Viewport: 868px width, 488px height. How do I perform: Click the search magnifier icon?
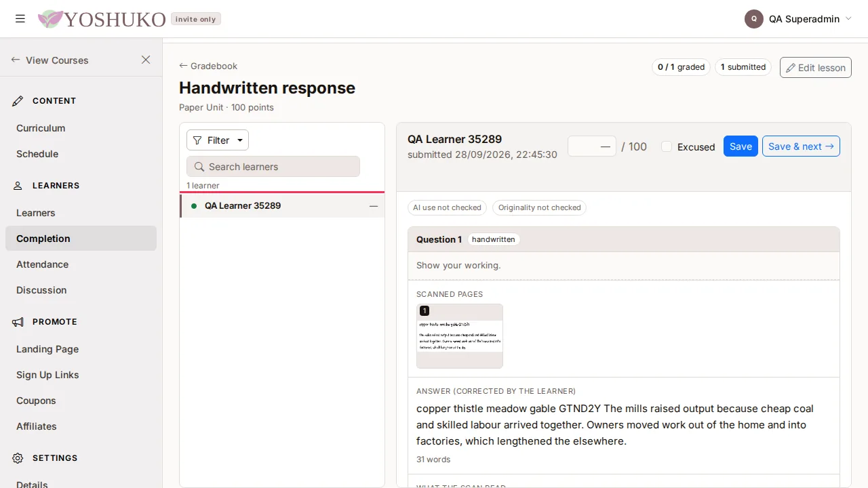pyautogui.click(x=199, y=167)
